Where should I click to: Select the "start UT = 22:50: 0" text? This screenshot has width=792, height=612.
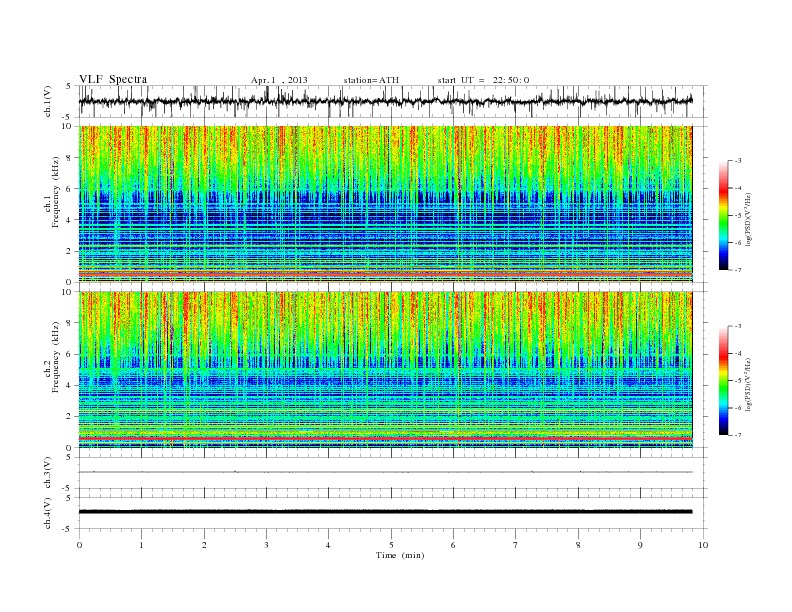(483, 80)
